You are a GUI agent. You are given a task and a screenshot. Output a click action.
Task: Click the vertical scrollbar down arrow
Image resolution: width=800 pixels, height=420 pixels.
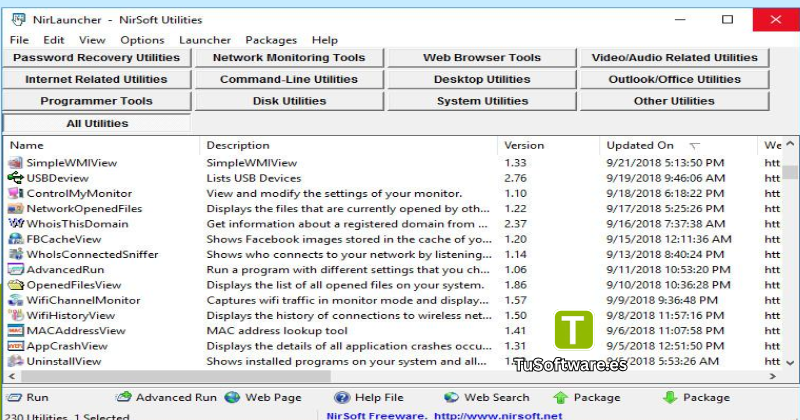(x=790, y=363)
